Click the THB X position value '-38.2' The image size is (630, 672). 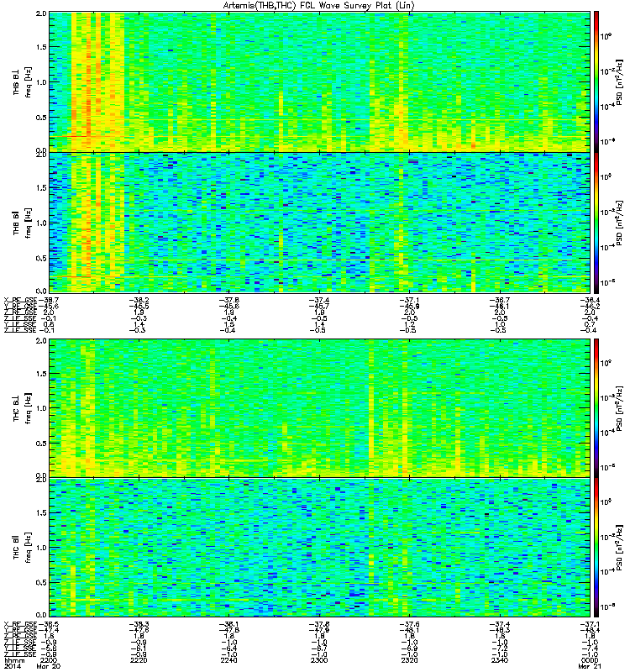[139, 300]
